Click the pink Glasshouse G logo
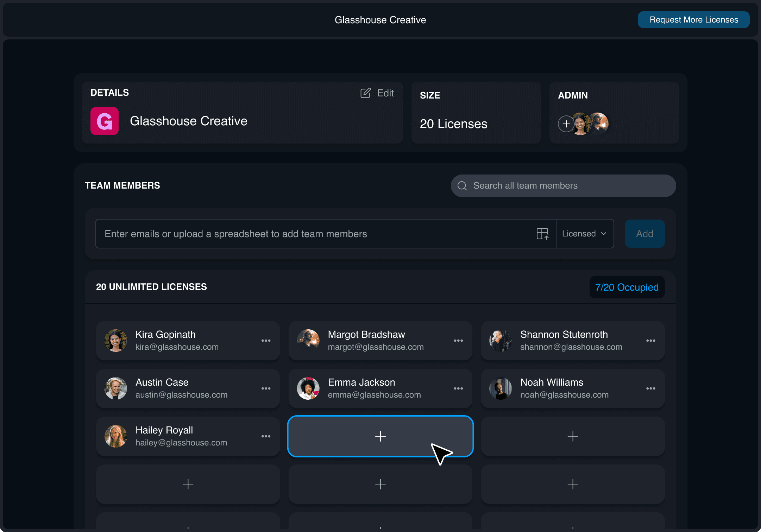The width and height of the screenshot is (761, 532). point(105,121)
